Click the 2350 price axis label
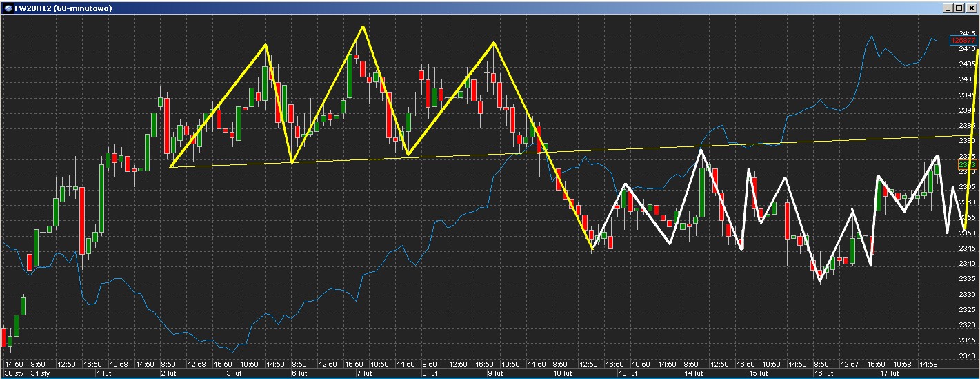980x379 pixels. click(x=967, y=233)
